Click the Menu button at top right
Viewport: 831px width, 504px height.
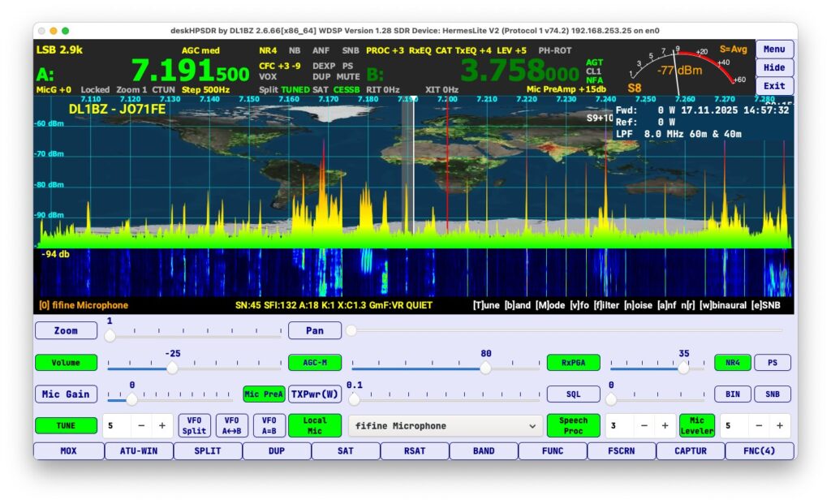(774, 49)
